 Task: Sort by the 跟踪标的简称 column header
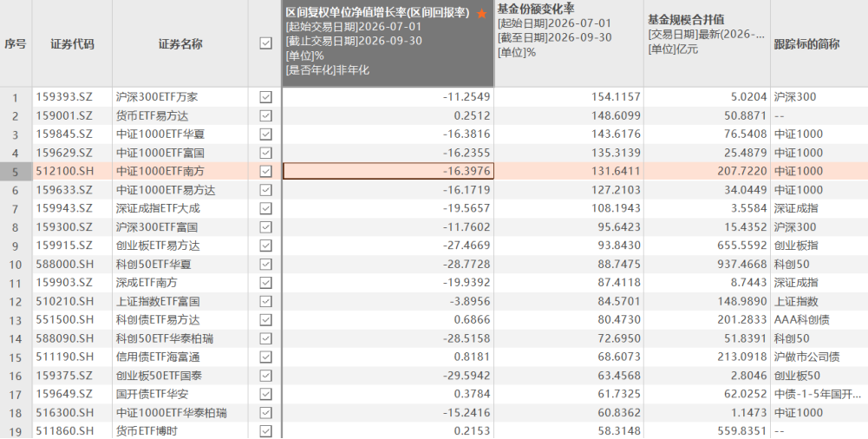coord(819,43)
